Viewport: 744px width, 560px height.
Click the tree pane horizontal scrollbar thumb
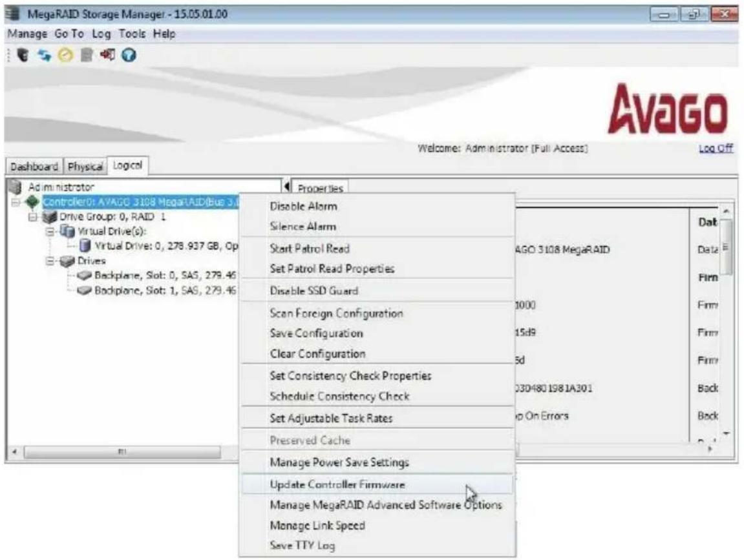click(x=122, y=452)
